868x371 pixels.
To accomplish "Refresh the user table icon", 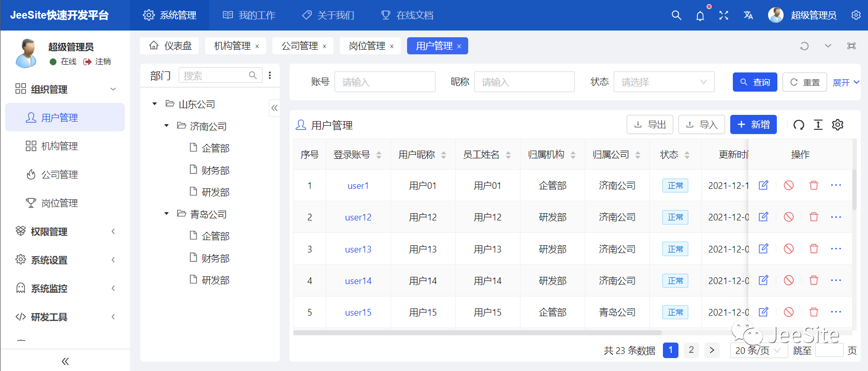I will tap(799, 125).
